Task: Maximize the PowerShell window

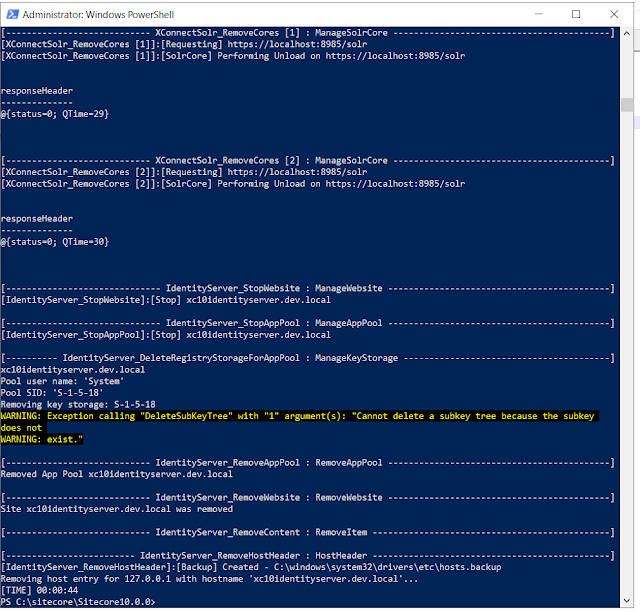Action: 576,14
